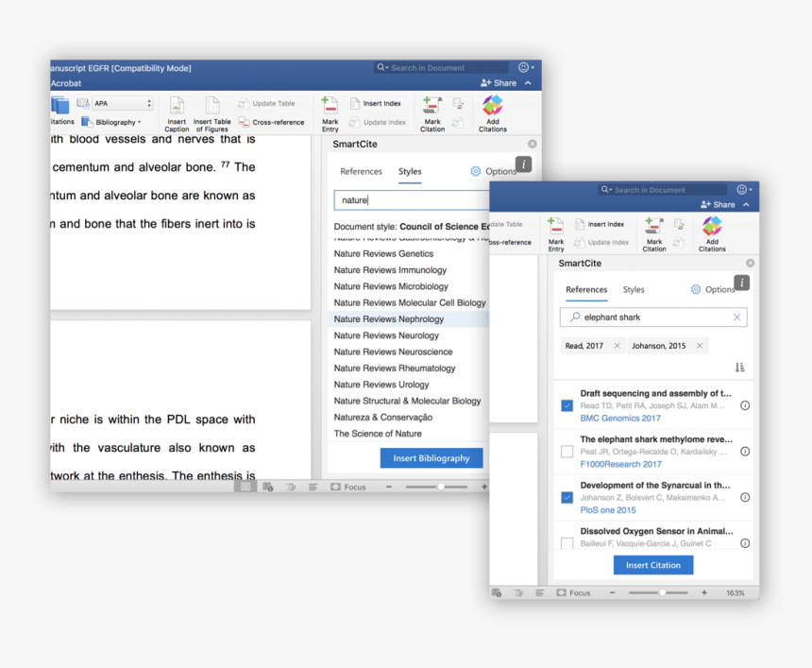The image size is (812, 668).
Task: Click info badge in back SmartCite panel
Action: point(524,164)
